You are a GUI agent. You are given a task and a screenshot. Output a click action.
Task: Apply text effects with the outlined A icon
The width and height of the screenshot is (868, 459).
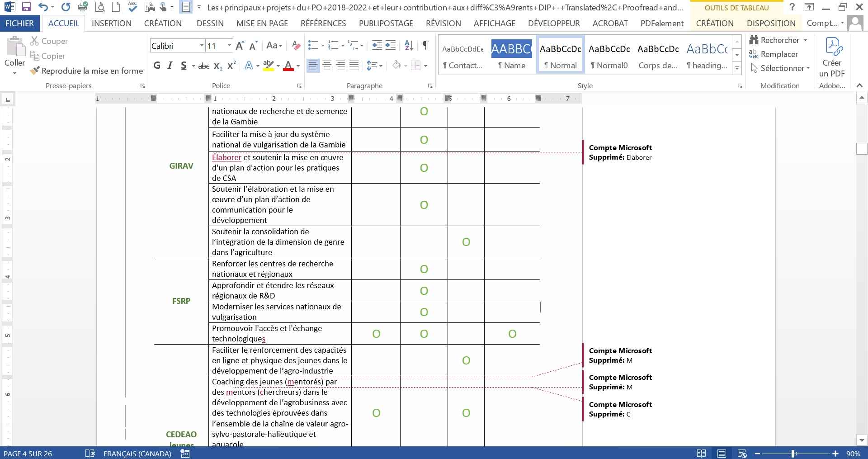coord(249,66)
